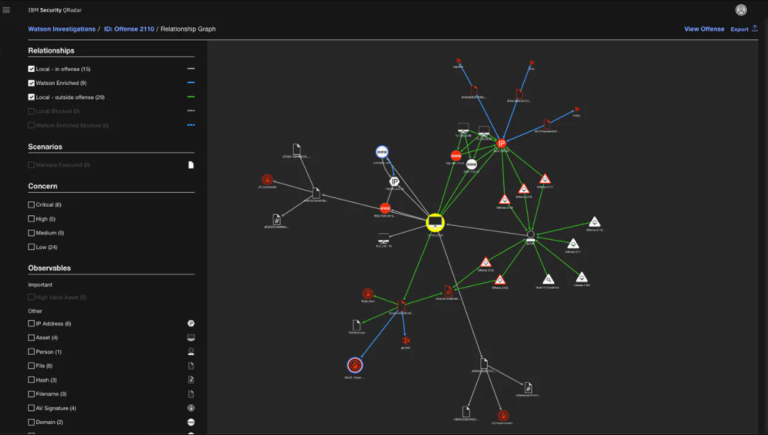The width and height of the screenshot is (768, 435).
Task: Select the yellow highlighted central asset node
Action: [435, 222]
